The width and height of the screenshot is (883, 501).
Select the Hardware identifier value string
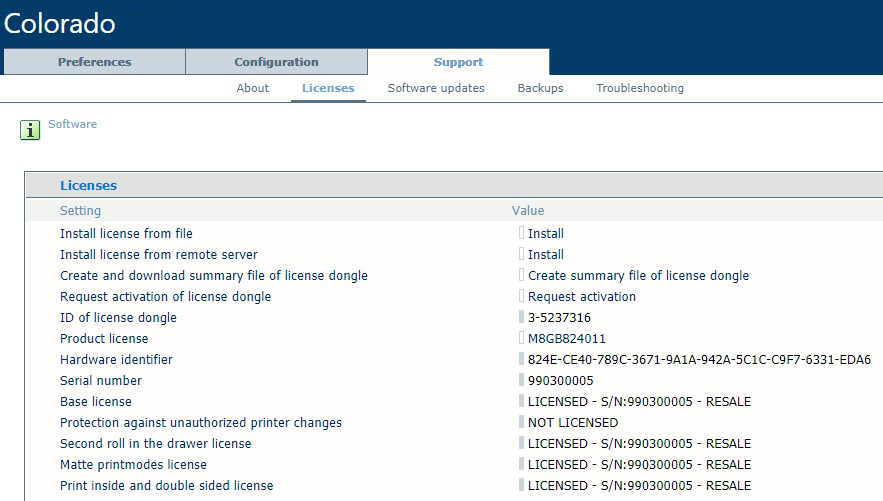[699, 360]
